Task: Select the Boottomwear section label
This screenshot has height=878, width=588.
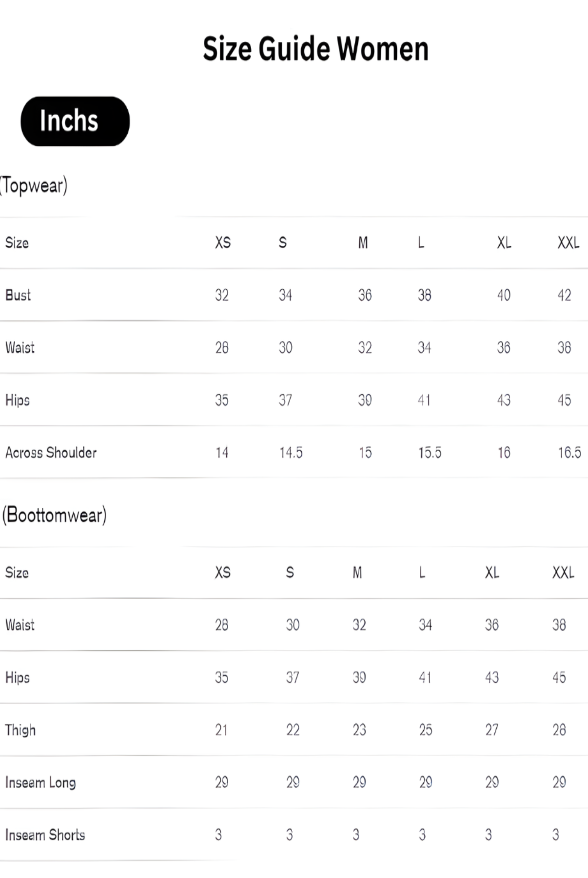Action: pos(54,515)
